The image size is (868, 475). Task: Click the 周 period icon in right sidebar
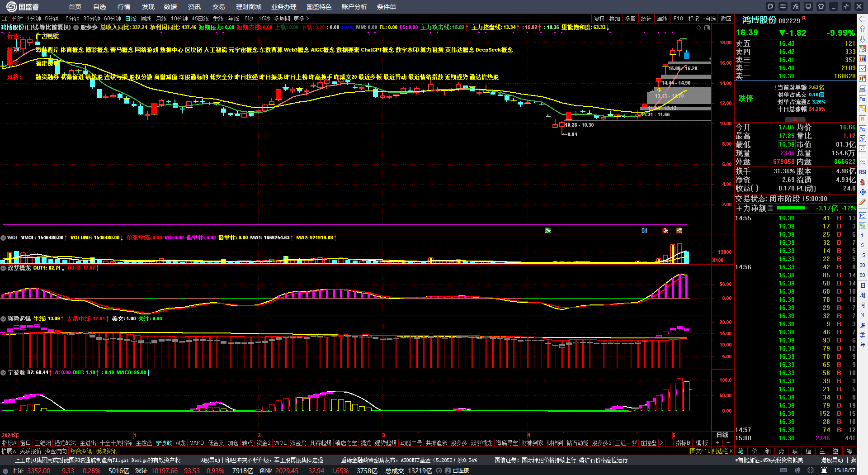[x=863, y=294]
